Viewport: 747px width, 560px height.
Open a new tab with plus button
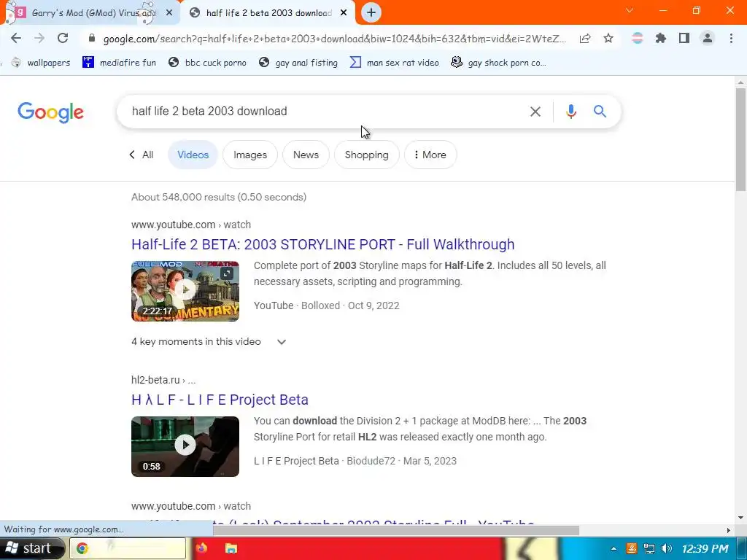click(x=371, y=13)
